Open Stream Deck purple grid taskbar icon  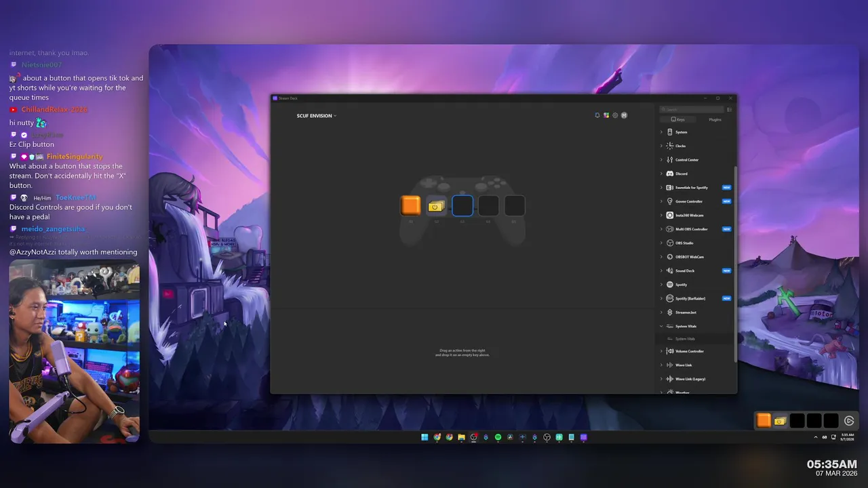[x=583, y=437]
